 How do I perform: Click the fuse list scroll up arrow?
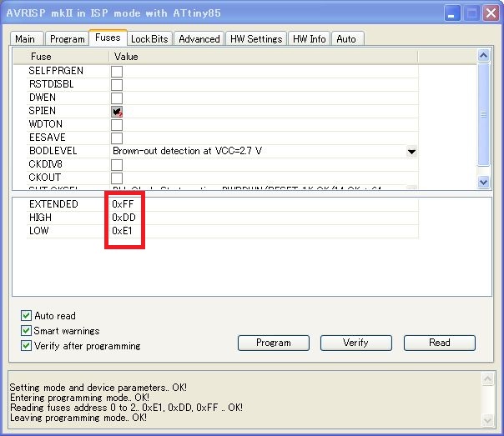483,56
